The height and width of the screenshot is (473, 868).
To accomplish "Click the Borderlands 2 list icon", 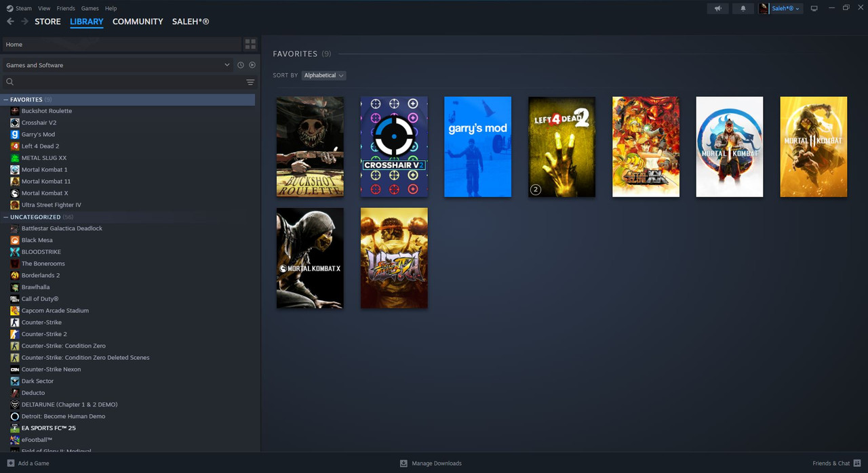I will tap(15, 275).
